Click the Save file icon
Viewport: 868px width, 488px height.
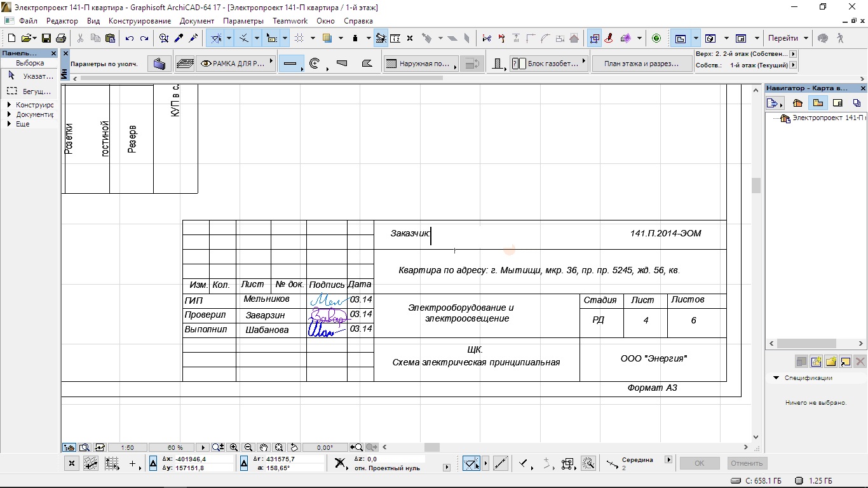coord(46,38)
